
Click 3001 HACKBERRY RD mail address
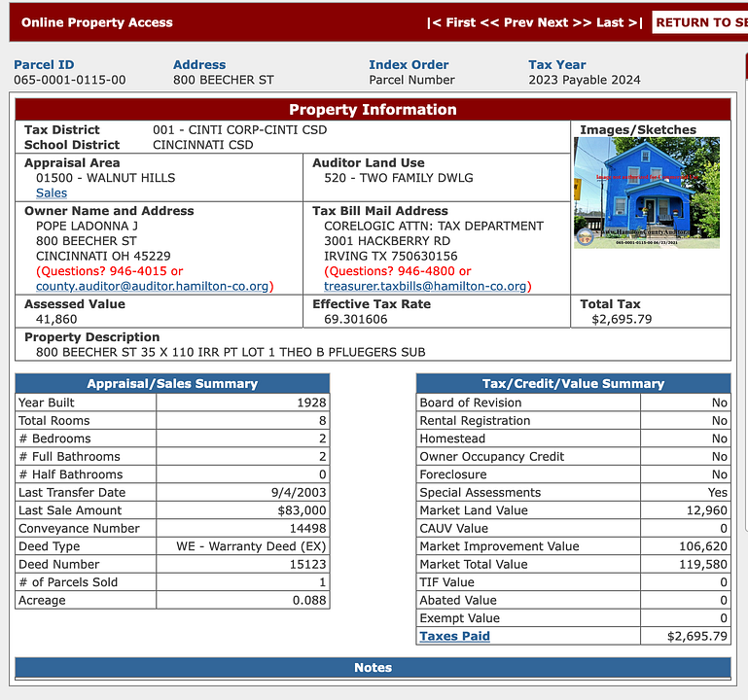click(387, 241)
